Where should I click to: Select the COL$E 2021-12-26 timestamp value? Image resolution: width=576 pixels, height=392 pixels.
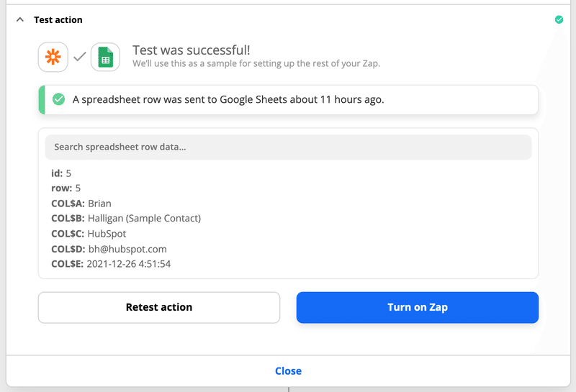[129, 264]
